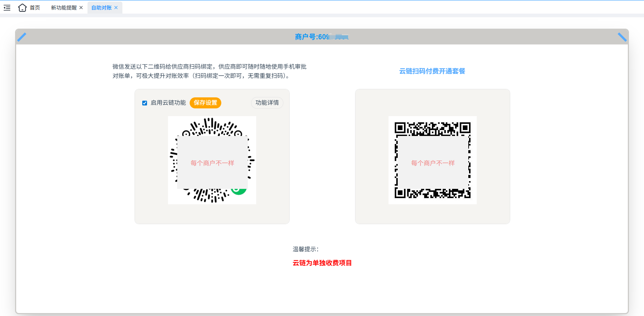Open the 首页 tab
Screen dimensions: 644x316
35,8
